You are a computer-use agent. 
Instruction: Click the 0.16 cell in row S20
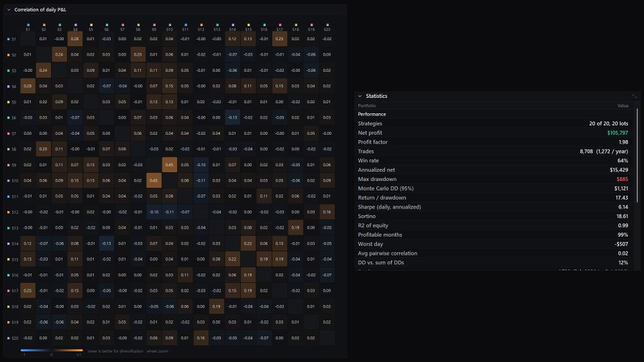click(x=201, y=338)
